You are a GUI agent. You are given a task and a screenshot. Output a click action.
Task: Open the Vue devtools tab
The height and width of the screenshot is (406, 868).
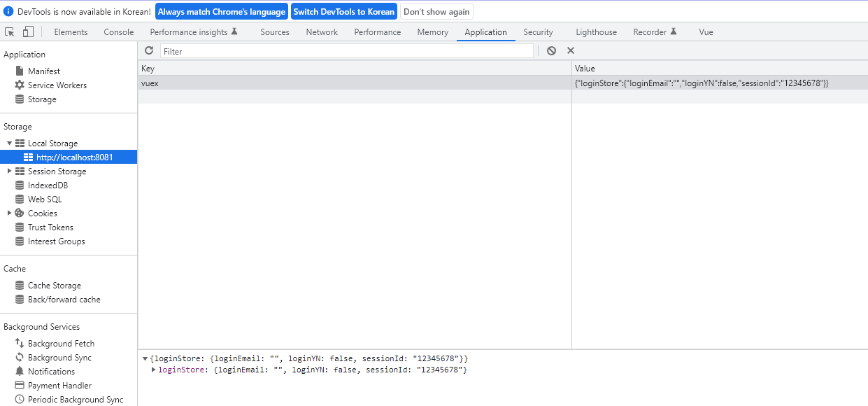(x=705, y=31)
